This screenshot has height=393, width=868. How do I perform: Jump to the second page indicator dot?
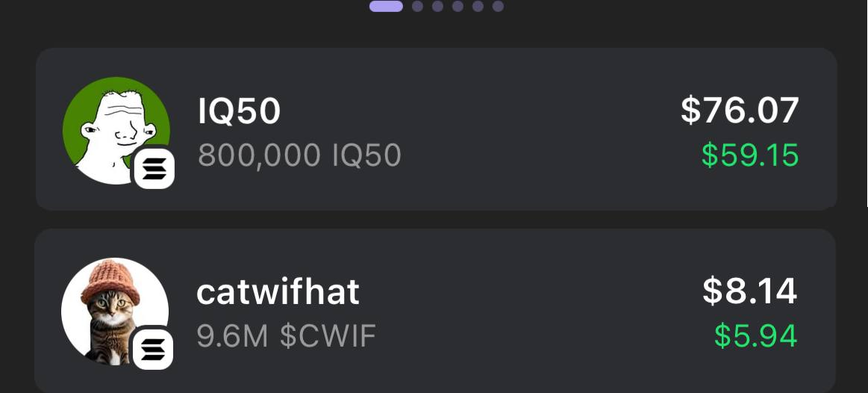click(417, 7)
